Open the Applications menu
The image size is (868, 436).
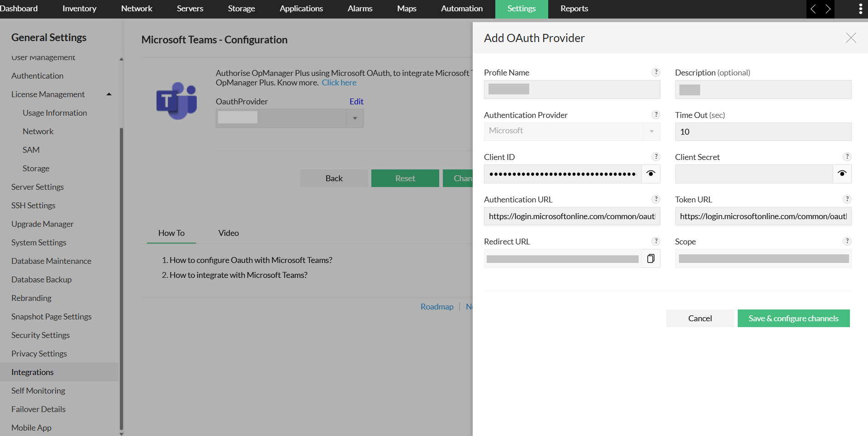pos(301,9)
